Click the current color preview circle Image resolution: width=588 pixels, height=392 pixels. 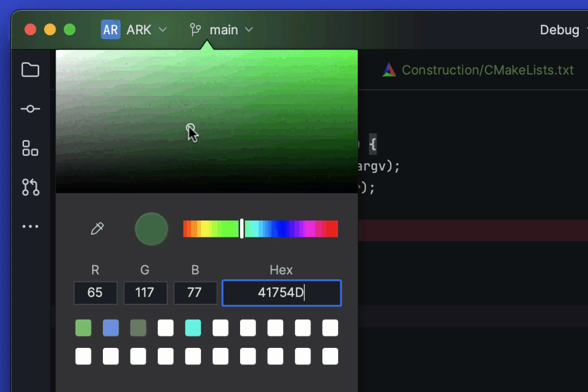pos(151,229)
